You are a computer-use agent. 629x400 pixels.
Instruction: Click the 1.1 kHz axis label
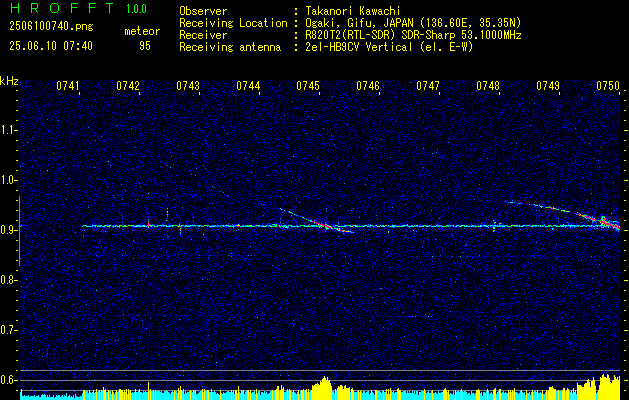(x=9, y=130)
